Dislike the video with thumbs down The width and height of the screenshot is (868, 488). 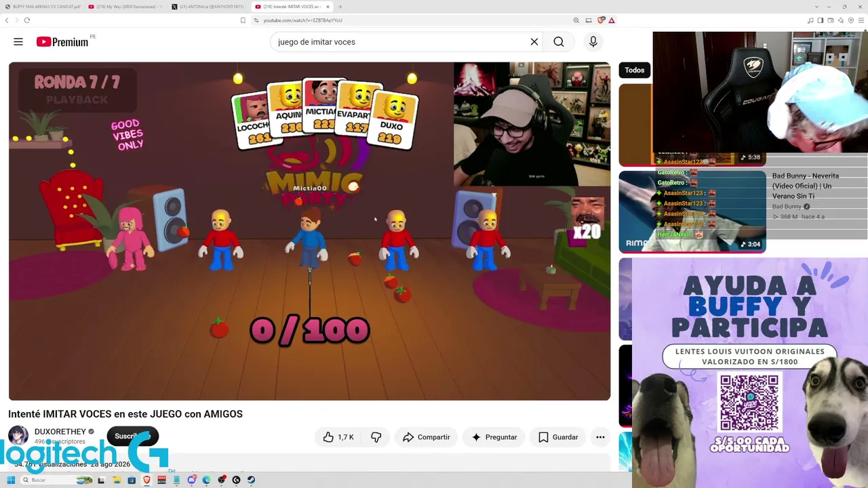tap(376, 437)
